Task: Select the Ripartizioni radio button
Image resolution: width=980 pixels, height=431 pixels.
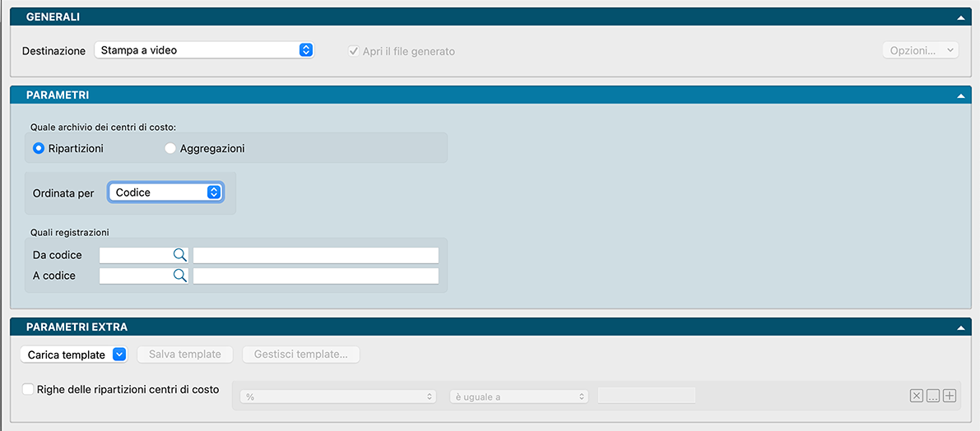Action: click(38, 149)
